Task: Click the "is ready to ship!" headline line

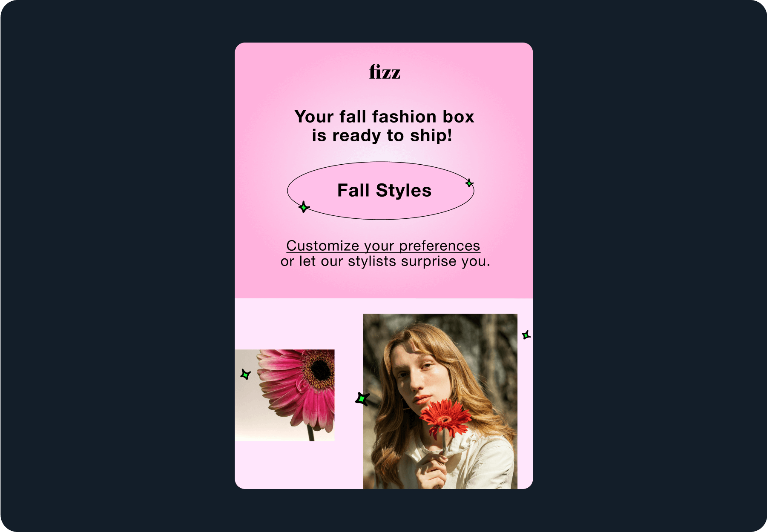Action: click(x=382, y=136)
